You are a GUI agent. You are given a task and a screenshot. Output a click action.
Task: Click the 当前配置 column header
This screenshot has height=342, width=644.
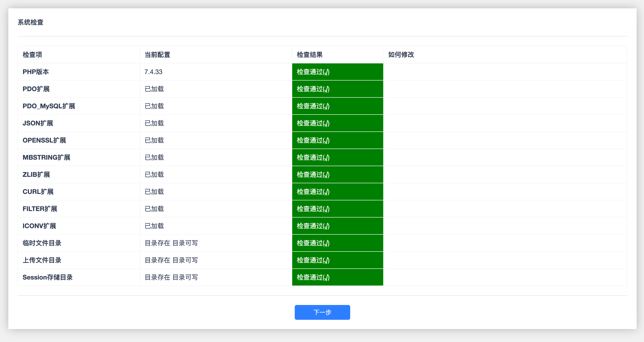[157, 55]
